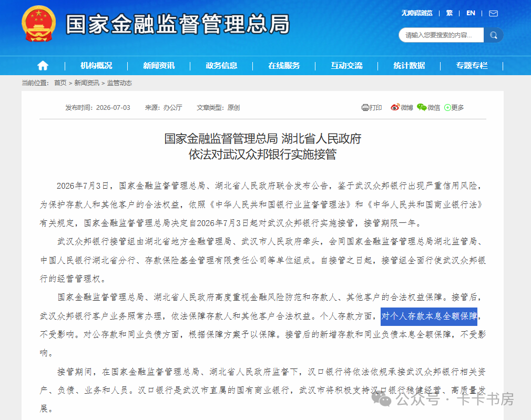Open the 新闻资讯 menu

[159, 66]
